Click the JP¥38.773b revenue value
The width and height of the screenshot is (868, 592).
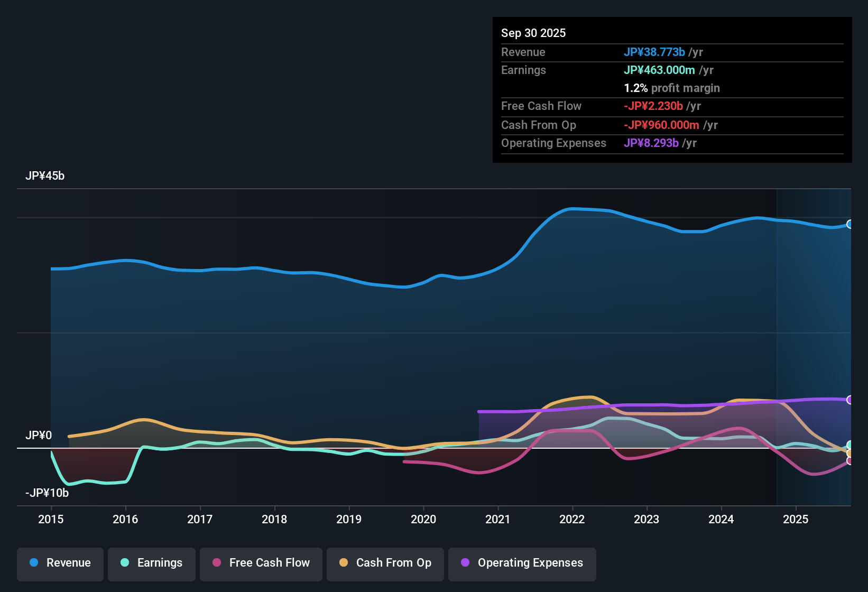click(x=655, y=52)
